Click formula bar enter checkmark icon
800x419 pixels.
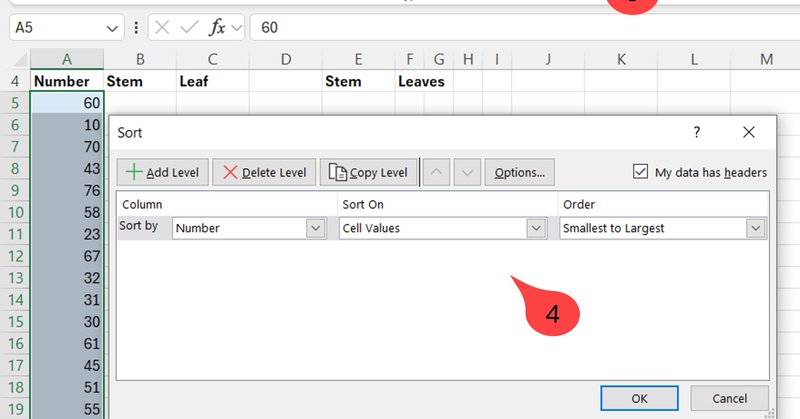(189, 28)
